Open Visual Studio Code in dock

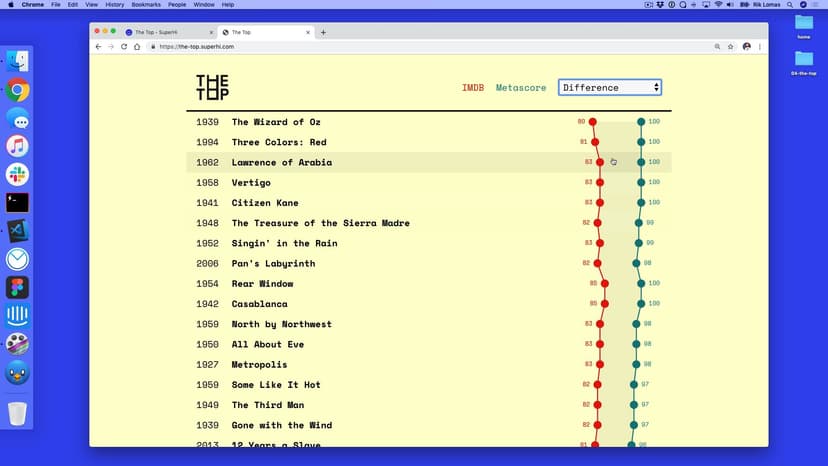[17, 231]
